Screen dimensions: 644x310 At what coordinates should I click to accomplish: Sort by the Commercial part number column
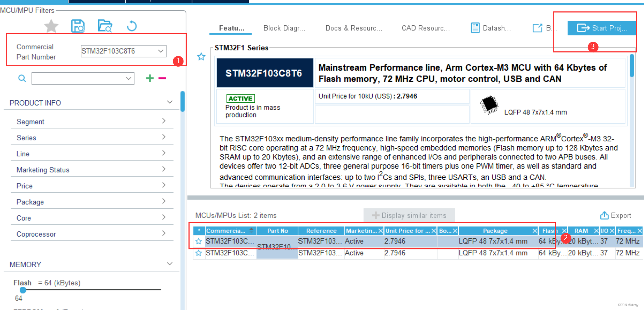pyautogui.click(x=231, y=231)
